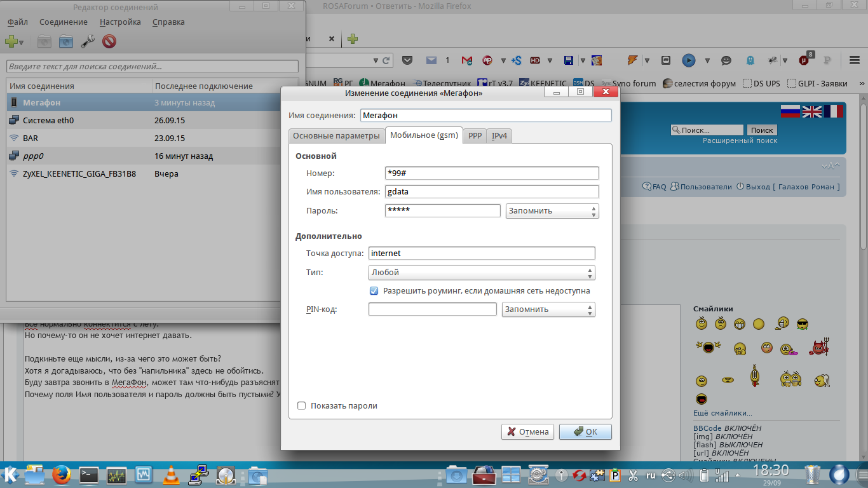Click the Pocket icon in Firefox toolbar
868x488 pixels.
pos(408,60)
